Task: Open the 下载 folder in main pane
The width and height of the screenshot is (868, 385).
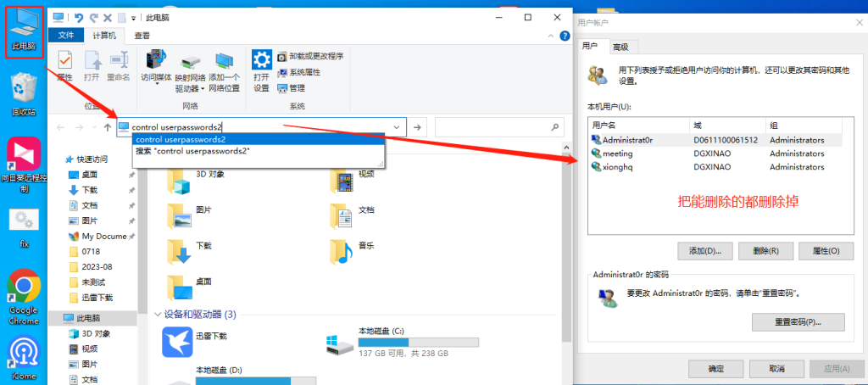Action: (189, 252)
